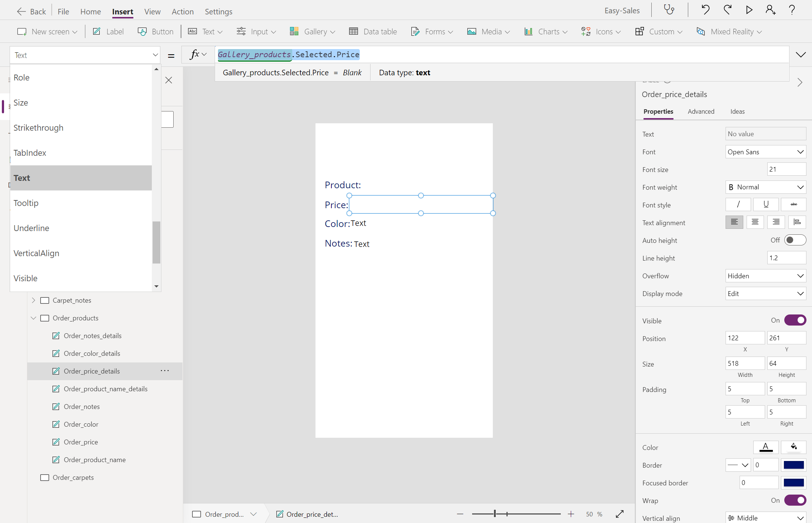The width and height of the screenshot is (812, 523).
Task: Click underline font style button
Action: (766, 204)
